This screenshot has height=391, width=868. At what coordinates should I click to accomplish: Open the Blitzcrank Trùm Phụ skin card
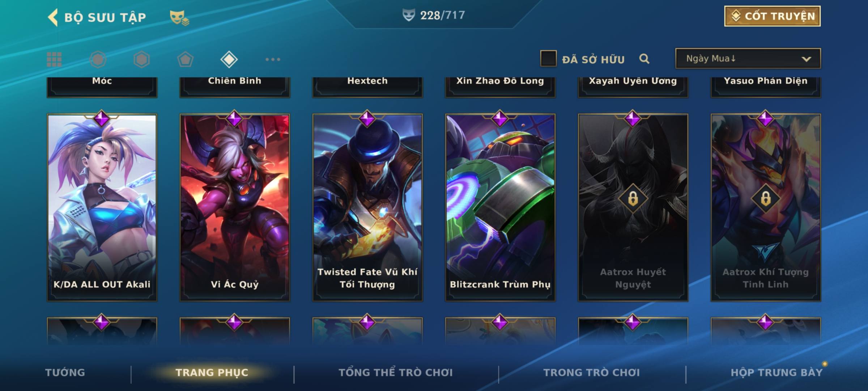(x=500, y=207)
